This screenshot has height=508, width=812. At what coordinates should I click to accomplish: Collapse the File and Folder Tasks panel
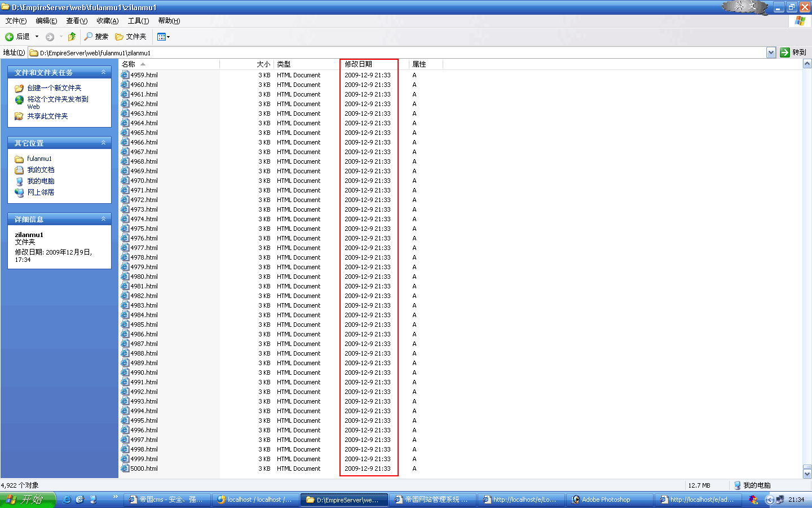pos(103,72)
